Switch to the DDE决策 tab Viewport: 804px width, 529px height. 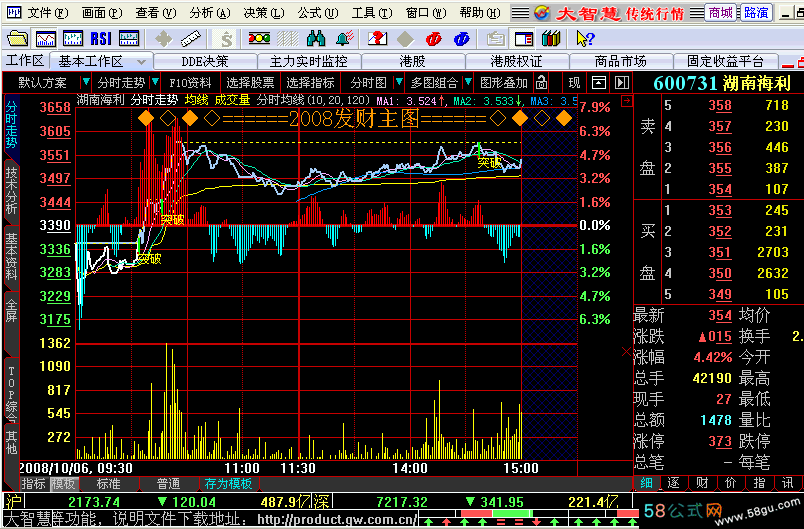(205, 62)
